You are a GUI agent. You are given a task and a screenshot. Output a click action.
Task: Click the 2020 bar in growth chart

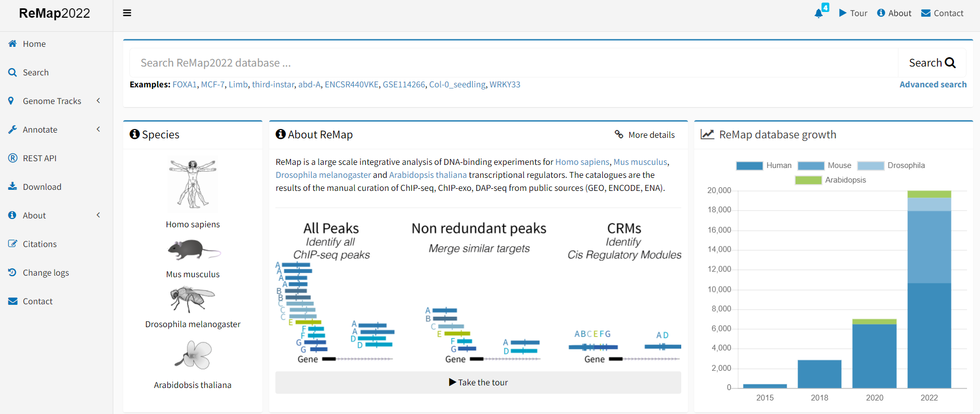(x=875, y=354)
